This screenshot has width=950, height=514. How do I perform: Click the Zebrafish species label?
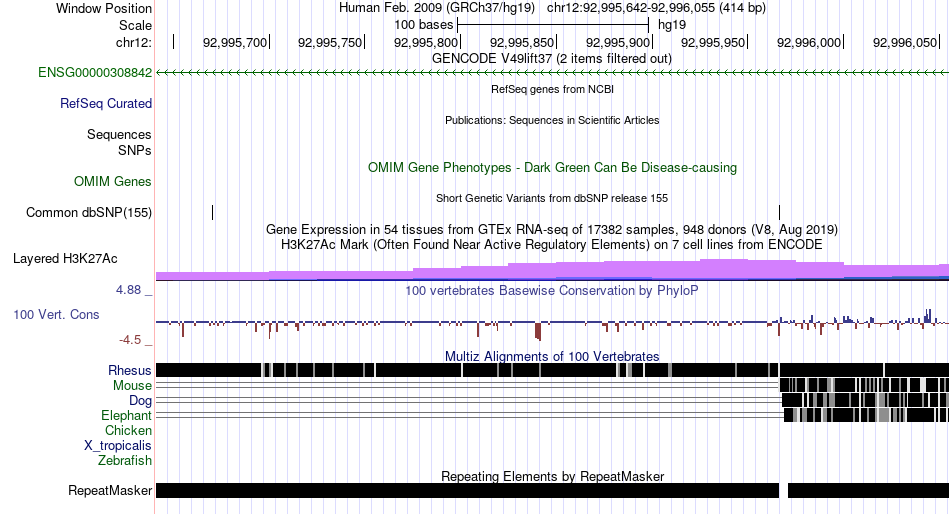[x=125, y=461]
